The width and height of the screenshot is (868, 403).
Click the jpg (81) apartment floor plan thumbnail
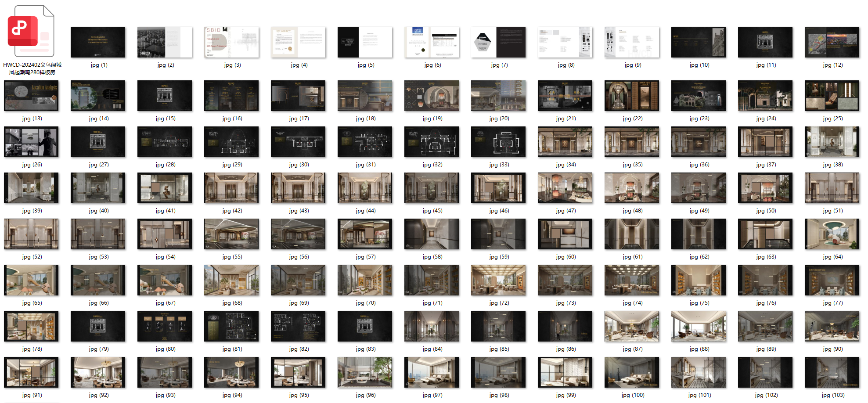231,326
